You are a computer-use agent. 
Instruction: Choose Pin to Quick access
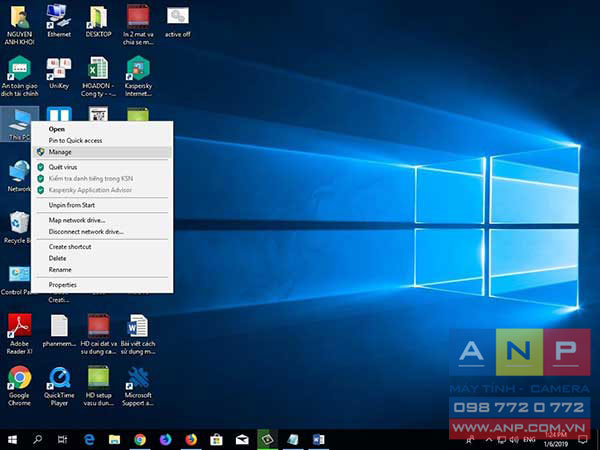102,140
